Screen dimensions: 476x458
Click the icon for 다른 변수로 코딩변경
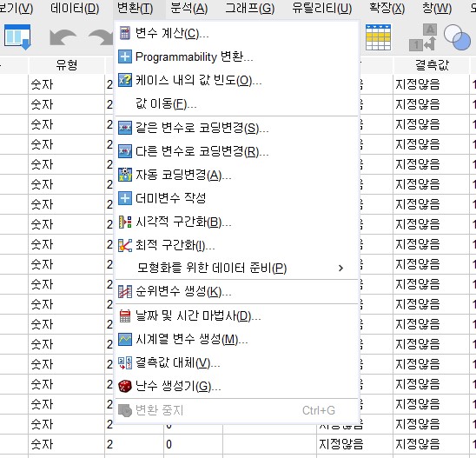(125, 151)
